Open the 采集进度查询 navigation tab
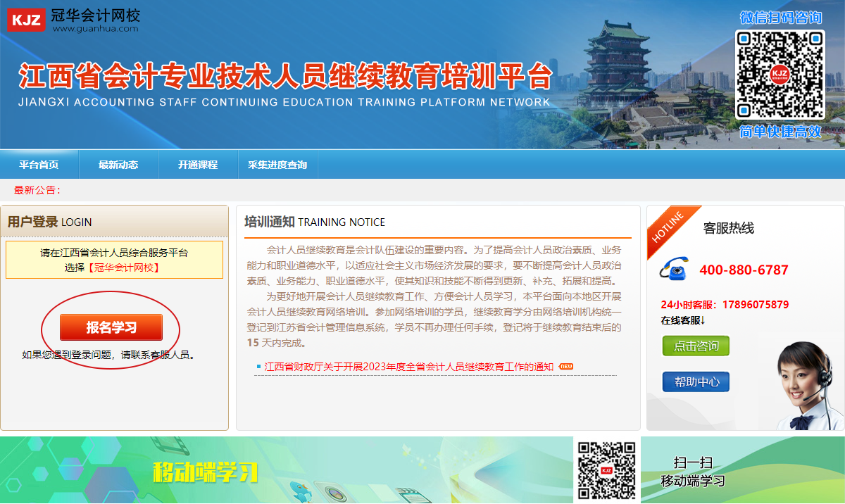845x504 pixels. (x=277, y=165)
